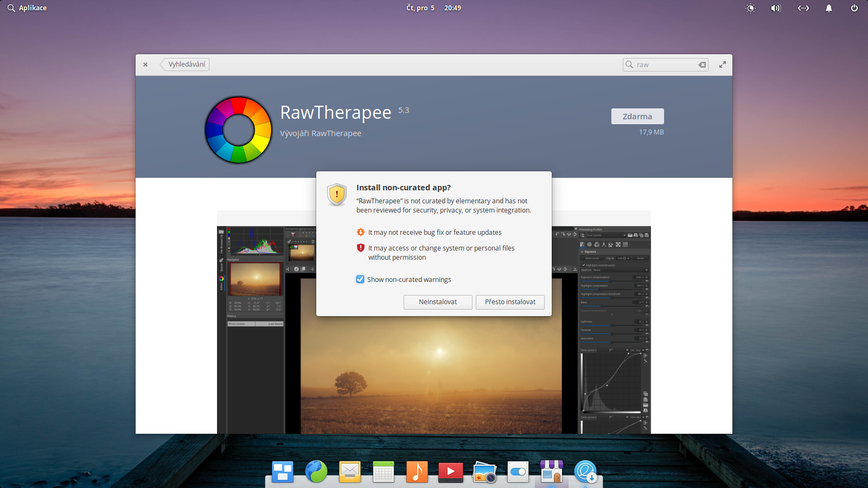Viewport: 868px width, 488px height.
Task: Open the Music app from the dock
Action: coord(417,471)
